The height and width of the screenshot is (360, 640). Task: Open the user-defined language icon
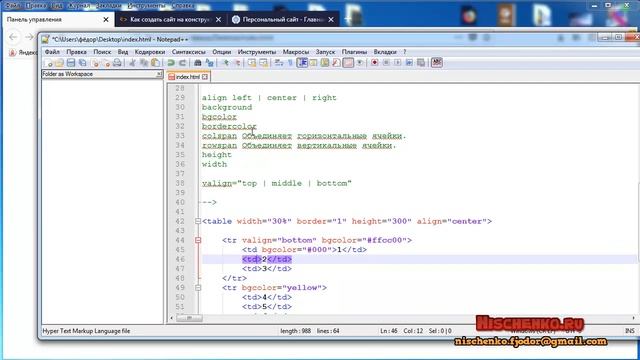pyautogui.click(x=313, y=63)
